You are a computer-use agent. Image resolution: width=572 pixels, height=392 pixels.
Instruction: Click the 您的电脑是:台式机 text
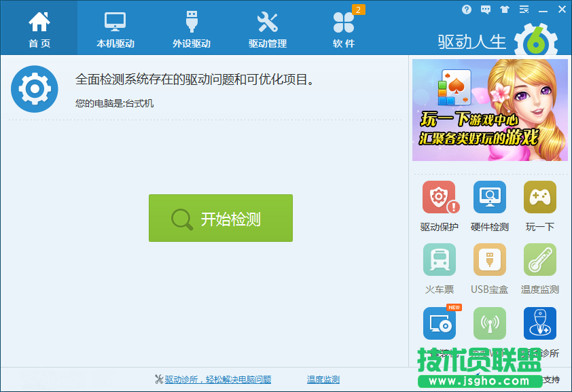pyautogui.click(x=114, y=103)
